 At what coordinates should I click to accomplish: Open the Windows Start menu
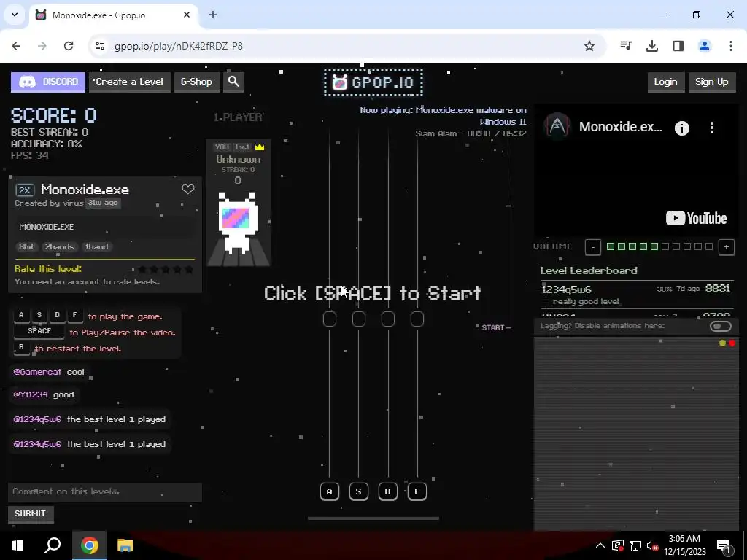[x=18, y=545]
